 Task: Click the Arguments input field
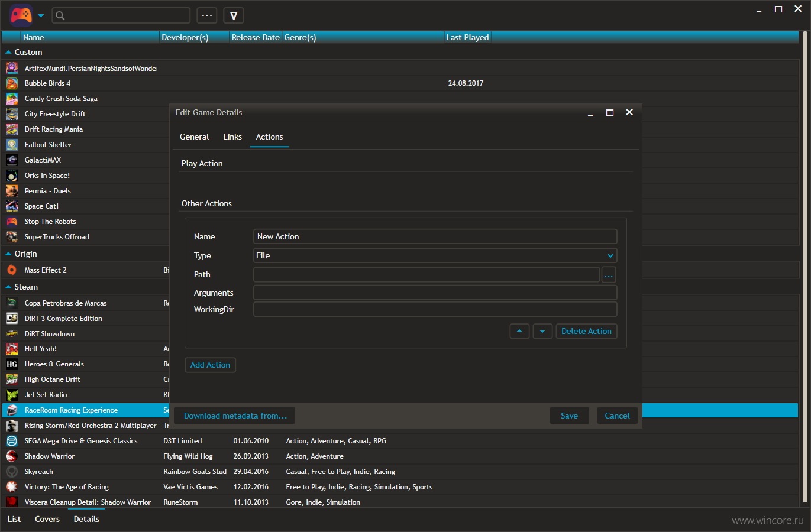[435, 293]
